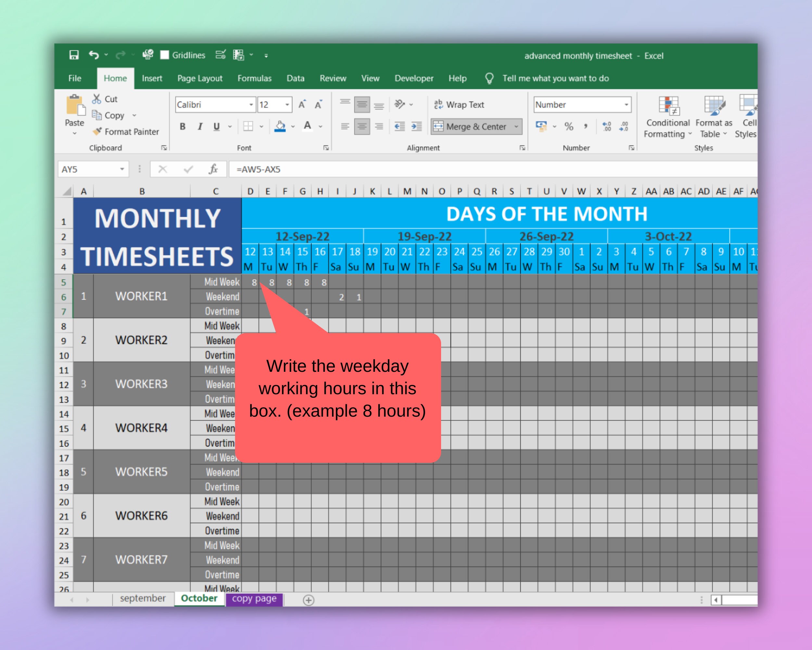Save the workbook using the Save icon
This screenshot has width=812, height=650.
74,55
